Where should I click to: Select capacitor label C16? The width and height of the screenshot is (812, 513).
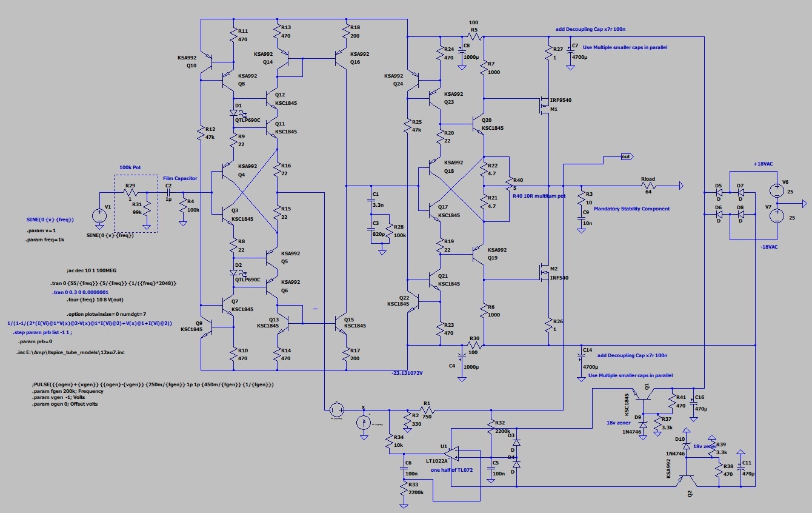699,397
